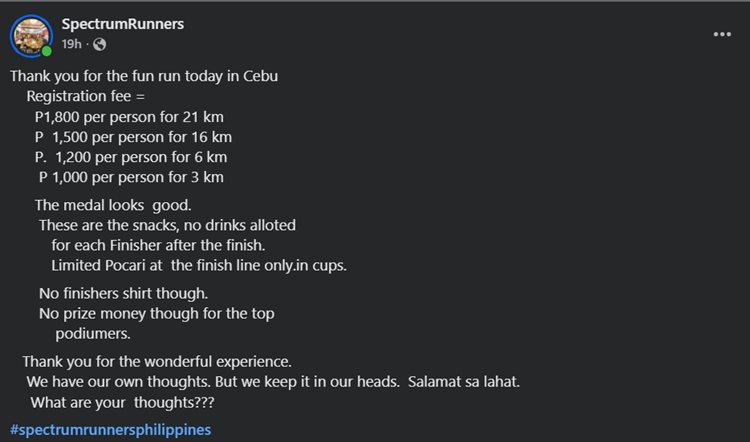Click the P1,800 per person for 21 km line
The width and height of the screenshot is (750, 442).
point(128,116)
